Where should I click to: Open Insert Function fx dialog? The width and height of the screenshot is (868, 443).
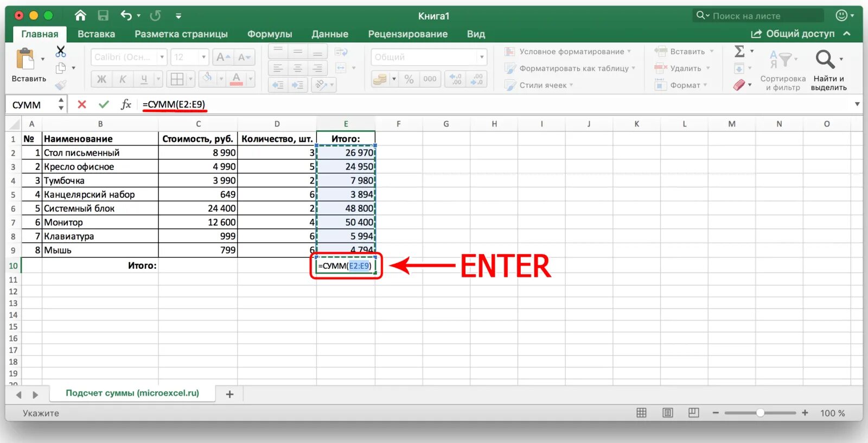coord(126,104)
